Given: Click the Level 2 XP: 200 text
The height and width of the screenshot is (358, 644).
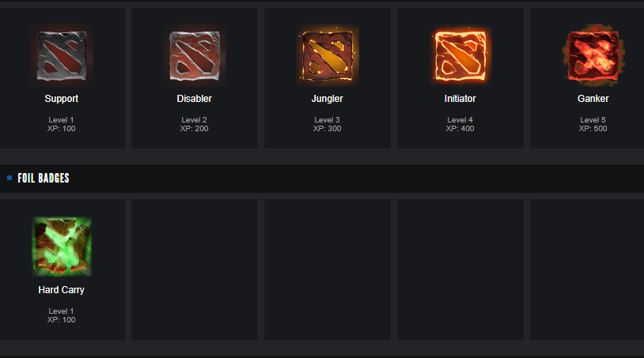Looking at the screenshot, I should [195, 124].
